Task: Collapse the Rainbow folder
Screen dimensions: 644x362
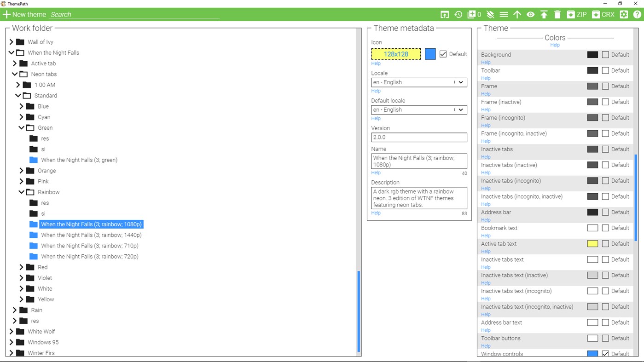Action: click(x=21, y=192)
